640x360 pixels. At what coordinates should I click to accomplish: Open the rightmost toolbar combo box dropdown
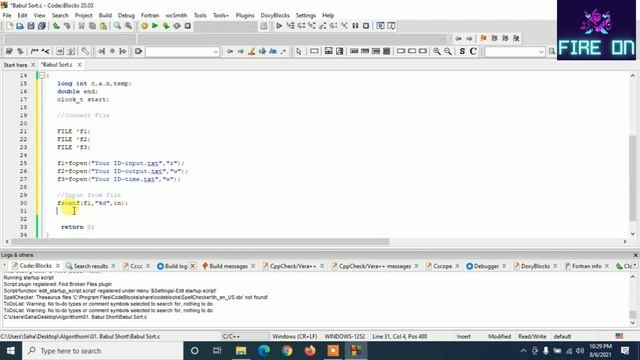541,52
